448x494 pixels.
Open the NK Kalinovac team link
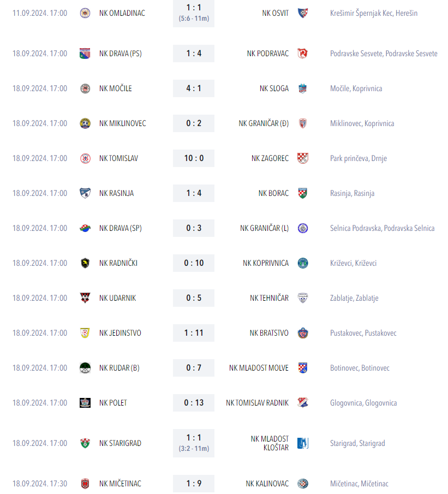267,484
